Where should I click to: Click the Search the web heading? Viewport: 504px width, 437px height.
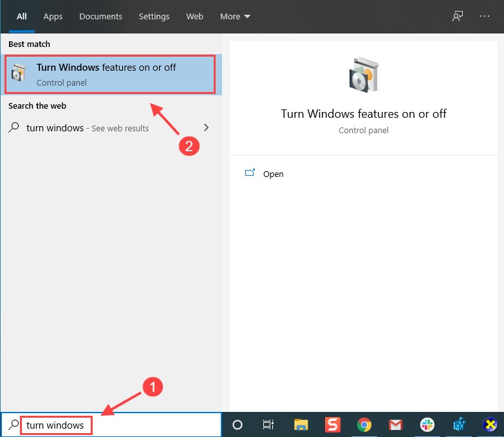37,106
